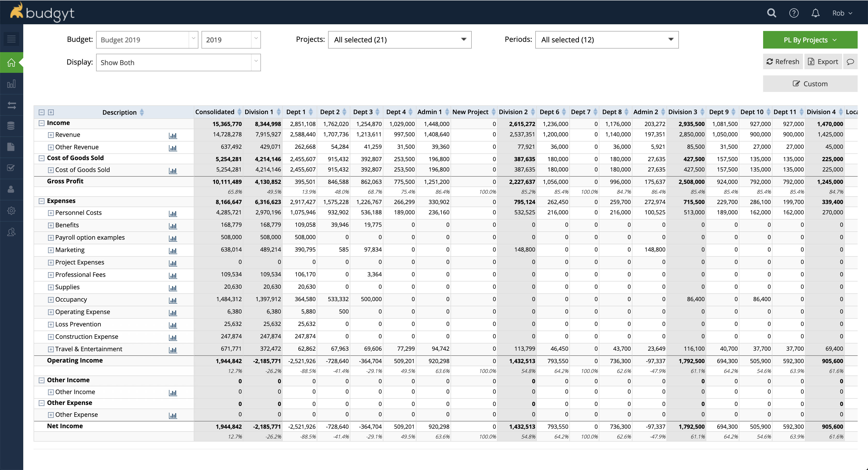Screen dimensions: 868x470
Task: Expand the Personnel Costs row
Action: pyautogui.click(x=51, y=213)
